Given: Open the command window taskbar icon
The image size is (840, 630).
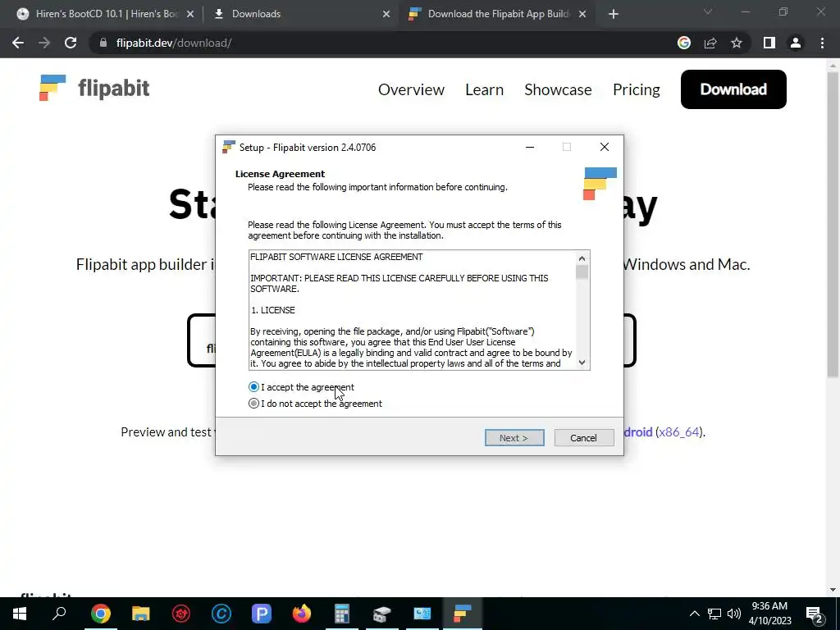Looking at the screenshot, I should (x=422, y=614).
